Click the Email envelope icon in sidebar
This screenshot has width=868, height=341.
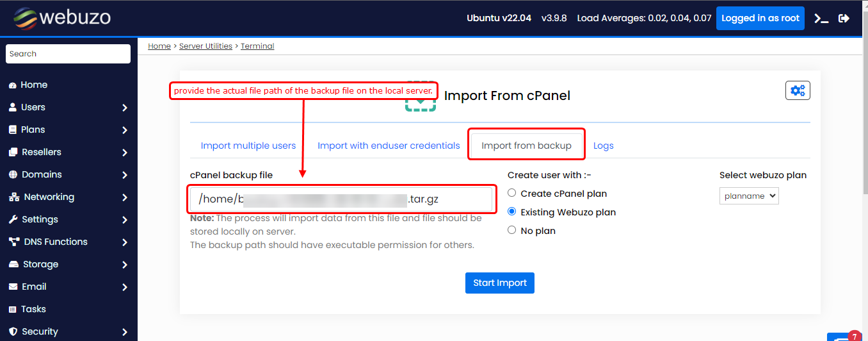[13, 287]
